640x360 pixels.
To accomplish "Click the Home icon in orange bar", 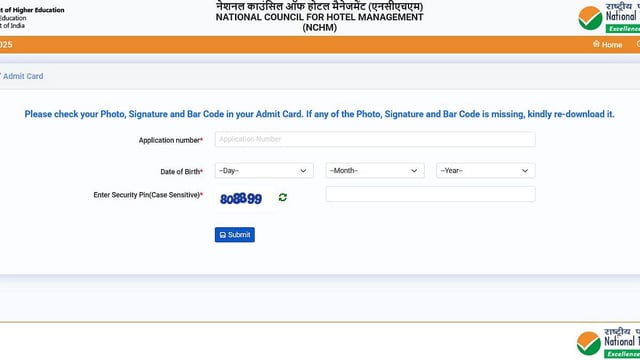I will pyautogui.click(x=596, y=44).
